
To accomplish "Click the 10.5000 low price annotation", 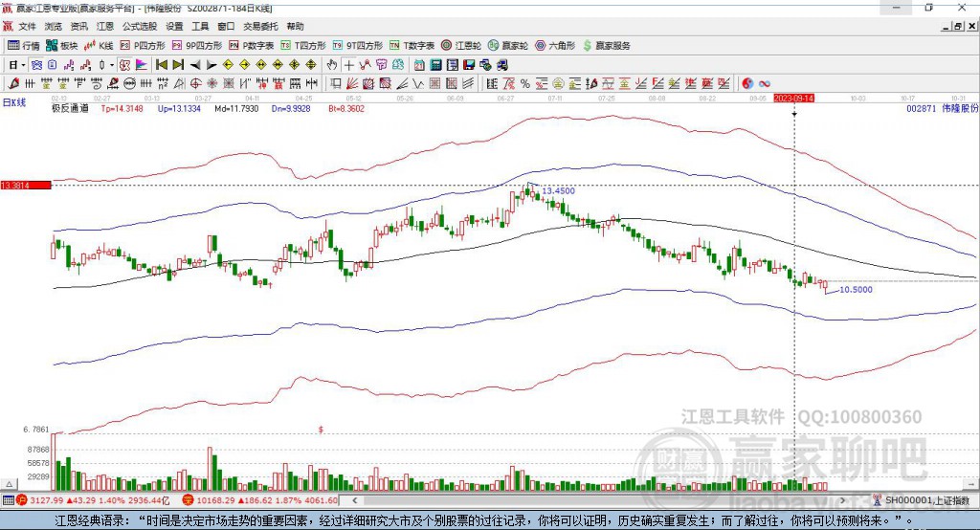I will coord(856,289).
